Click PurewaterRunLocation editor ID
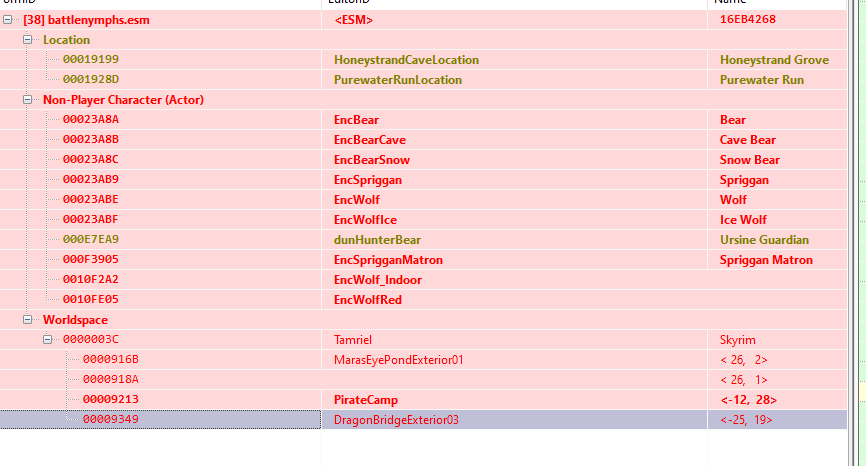The image size is (866, 466). (398, 80)
